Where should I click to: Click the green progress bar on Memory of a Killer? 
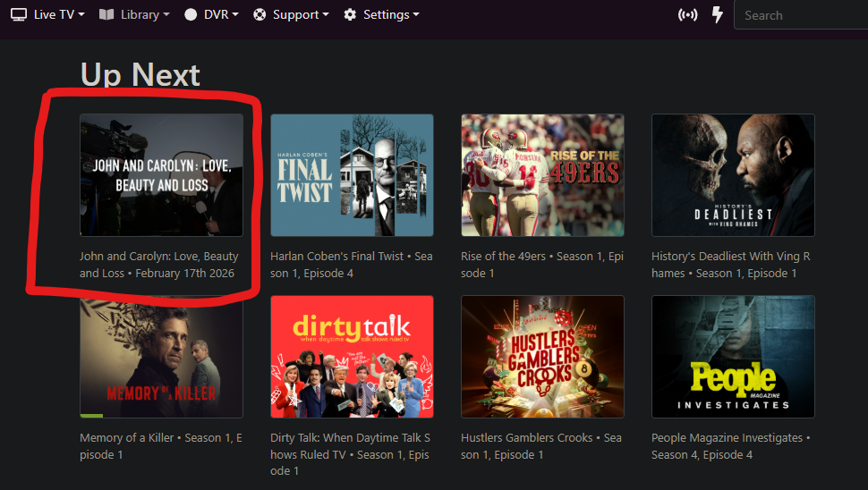tap(91, 416)
